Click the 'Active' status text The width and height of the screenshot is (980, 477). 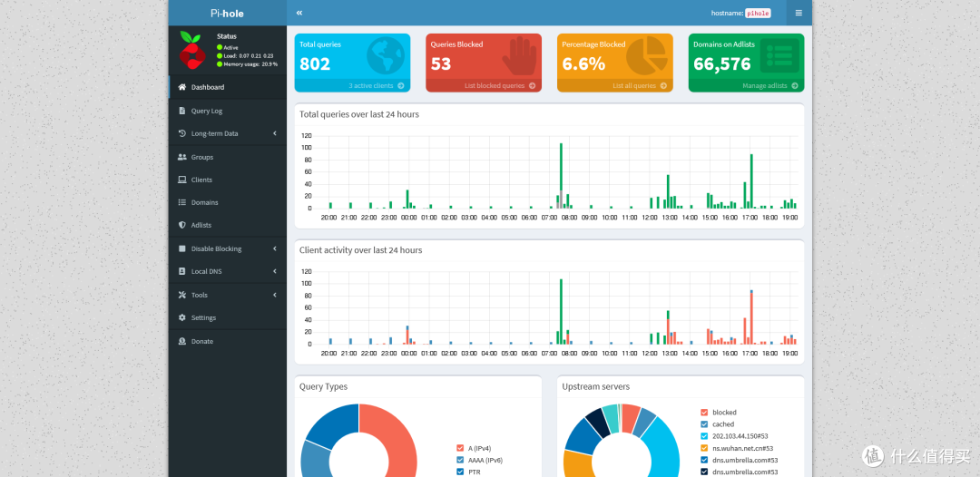(230, 47)
